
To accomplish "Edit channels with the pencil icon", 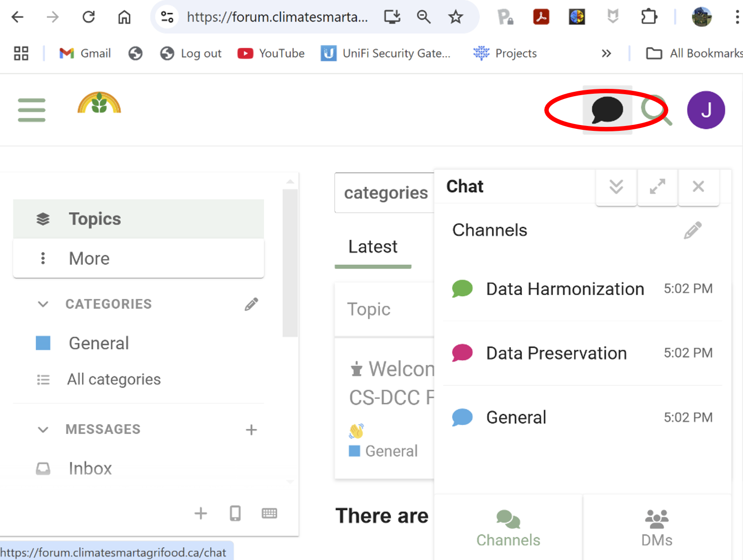I will coord(693,230).
